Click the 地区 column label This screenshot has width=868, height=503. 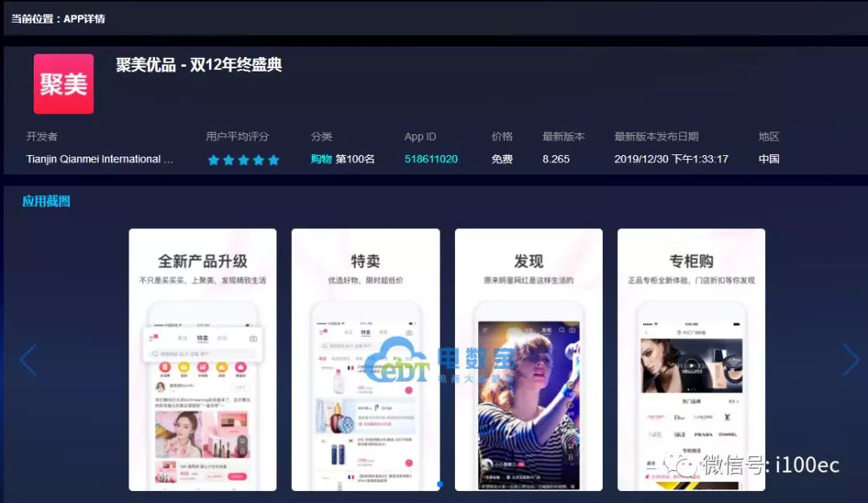click(769, 136)
